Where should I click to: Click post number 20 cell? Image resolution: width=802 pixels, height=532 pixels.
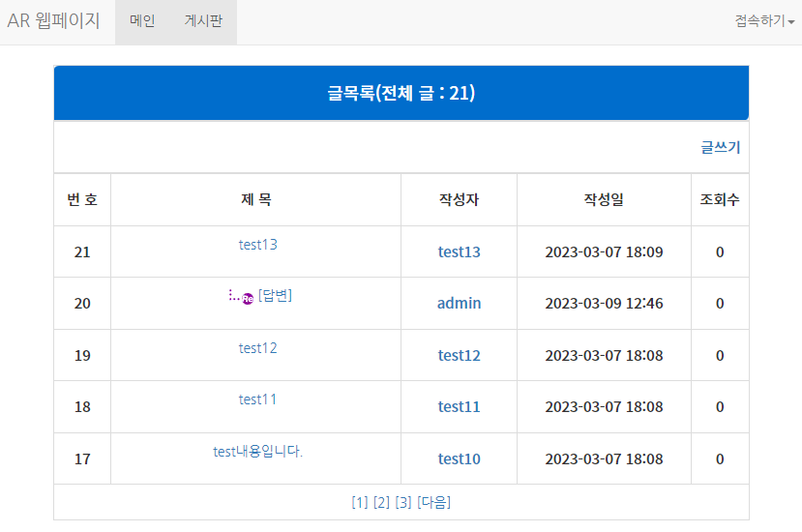(82, 304)
